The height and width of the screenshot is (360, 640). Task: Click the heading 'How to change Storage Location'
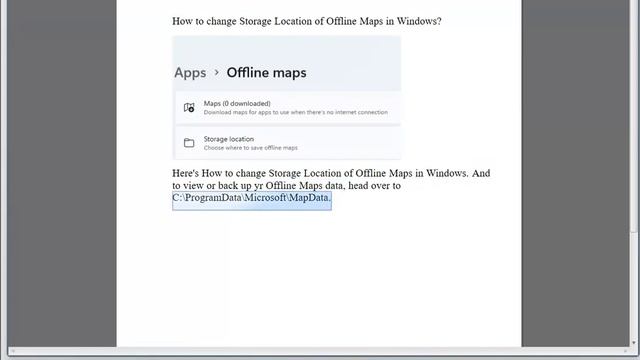[x=307, y=21]
